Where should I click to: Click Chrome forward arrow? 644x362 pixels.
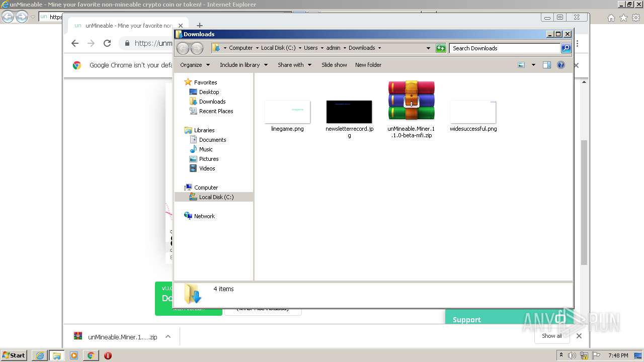[x=91, y=43]
